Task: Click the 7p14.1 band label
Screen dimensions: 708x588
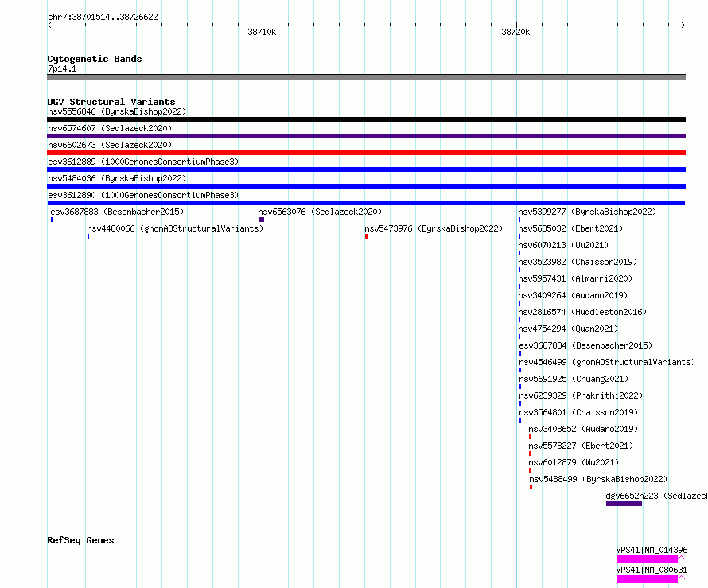Action: coord(62,68)
